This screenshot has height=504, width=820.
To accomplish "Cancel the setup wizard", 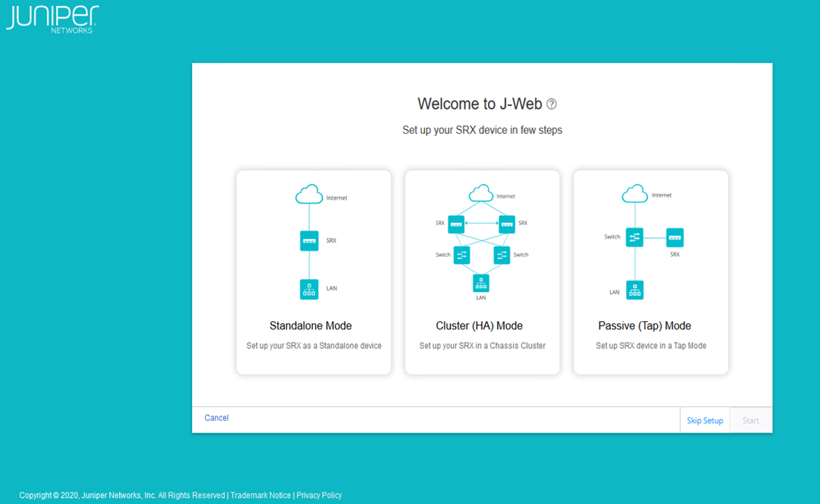I will (216, 418).
